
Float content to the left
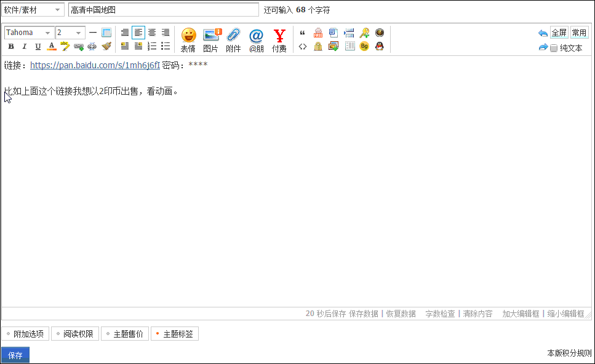pos(125,46)
